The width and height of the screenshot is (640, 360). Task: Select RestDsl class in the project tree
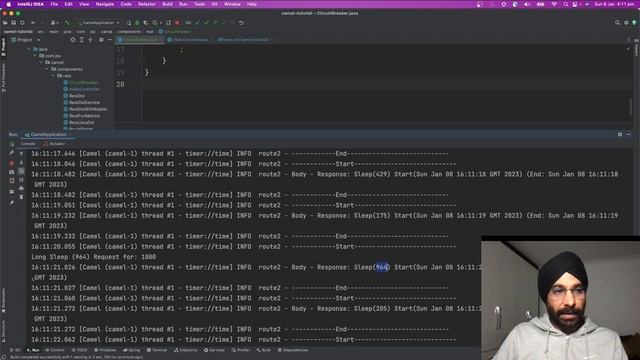click(x=74, y=96)
